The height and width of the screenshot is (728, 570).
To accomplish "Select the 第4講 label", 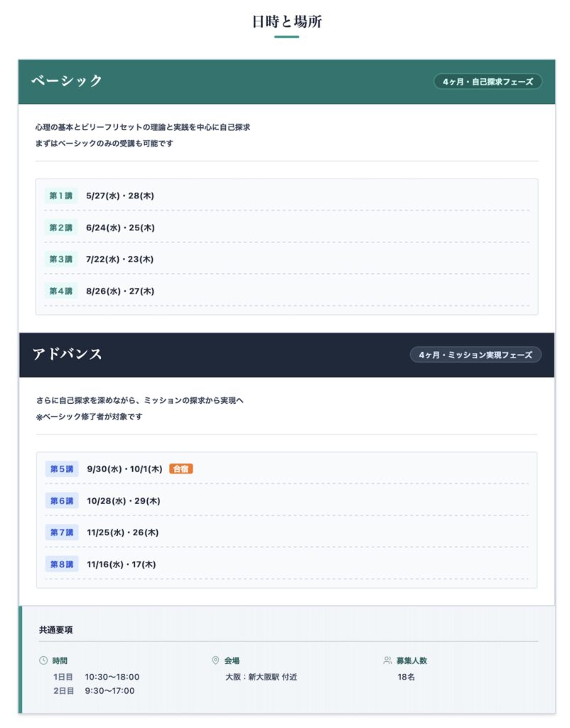I will (60, 291).
